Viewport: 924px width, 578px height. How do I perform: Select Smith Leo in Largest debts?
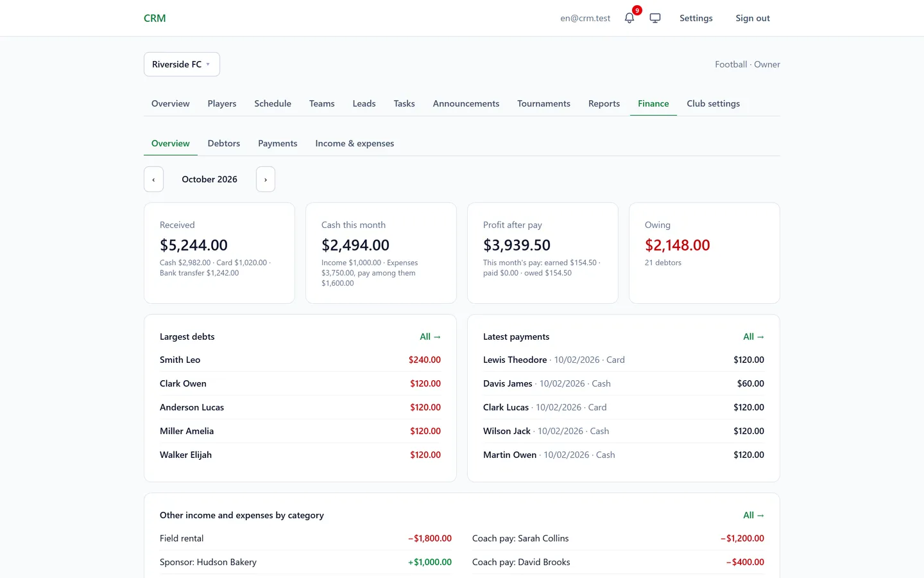pos(300,360)
